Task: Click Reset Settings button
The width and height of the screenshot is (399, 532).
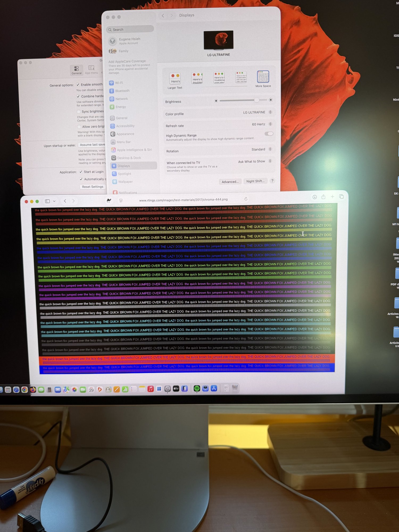Action: click(x=93, y=187)
